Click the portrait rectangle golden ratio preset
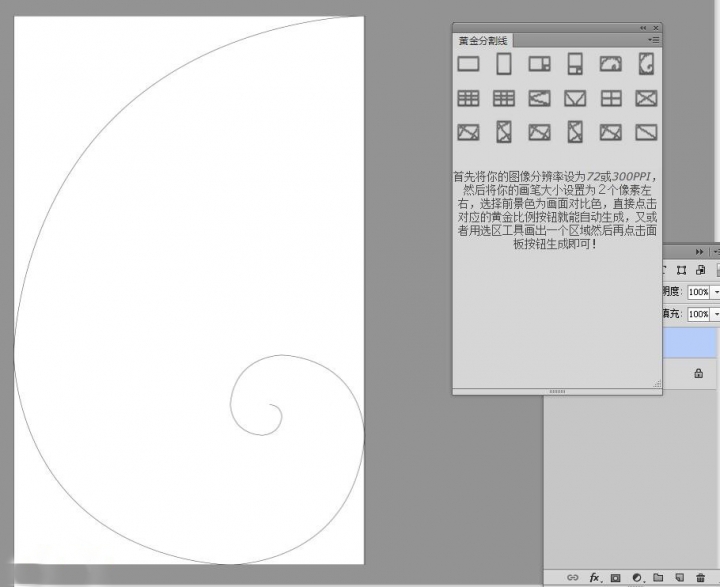Viewport: 720px width, 587px height. click(x=504, y=64)
